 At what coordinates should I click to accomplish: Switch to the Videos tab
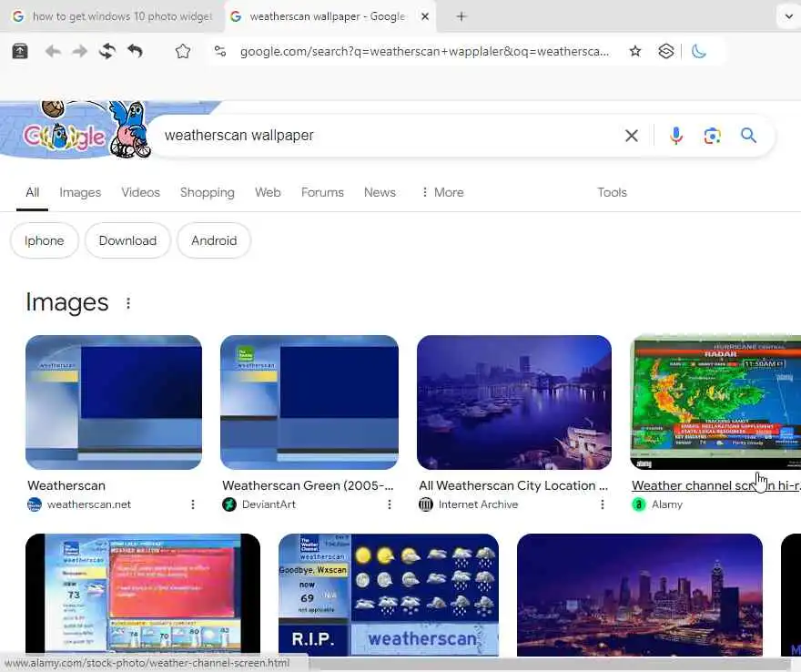140,192
